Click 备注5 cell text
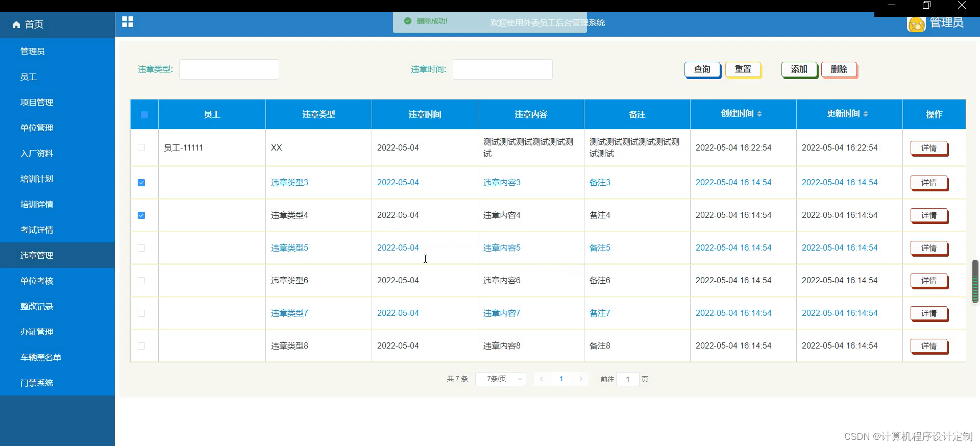The width and height of the screenshot is (980, 446). 600,248
